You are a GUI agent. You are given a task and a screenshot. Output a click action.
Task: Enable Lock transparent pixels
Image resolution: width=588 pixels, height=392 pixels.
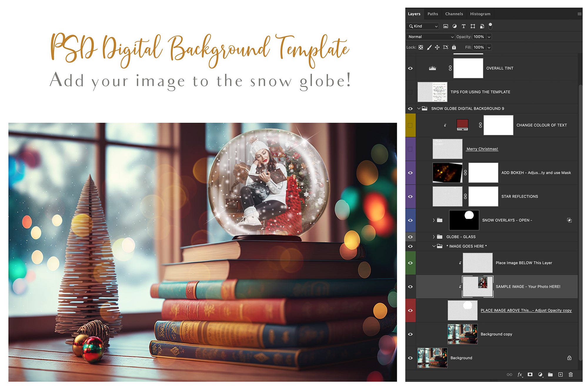click(x=421, y=47)
